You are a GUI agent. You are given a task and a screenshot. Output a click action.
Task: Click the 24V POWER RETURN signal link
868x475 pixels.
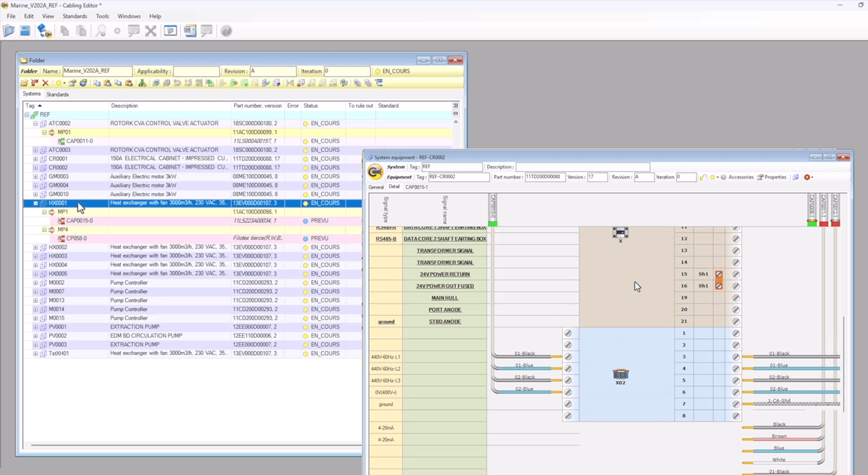point(445,275)
